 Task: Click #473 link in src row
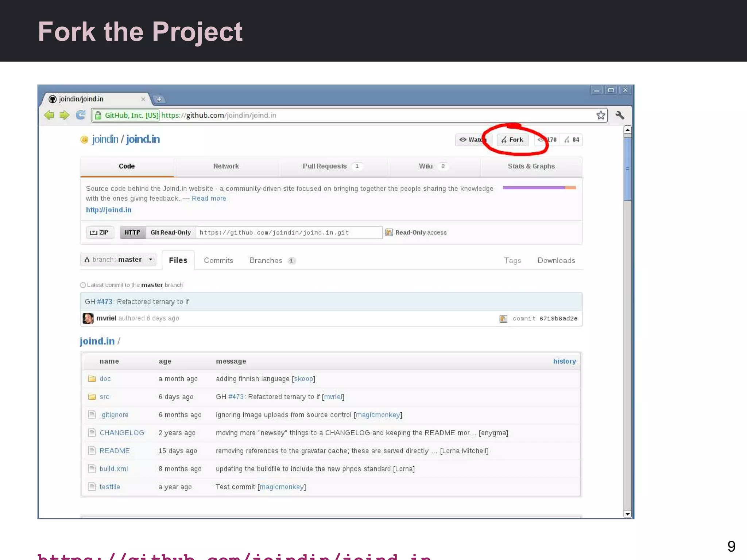(236, 397)
